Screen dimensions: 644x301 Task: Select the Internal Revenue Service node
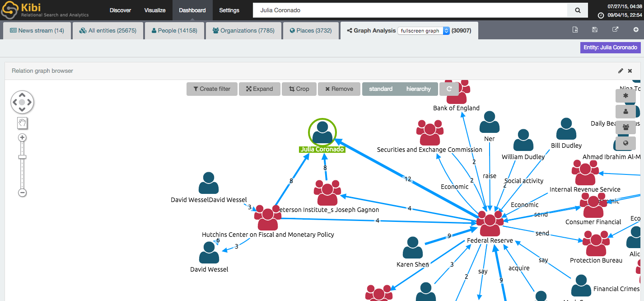pos(585,172)
